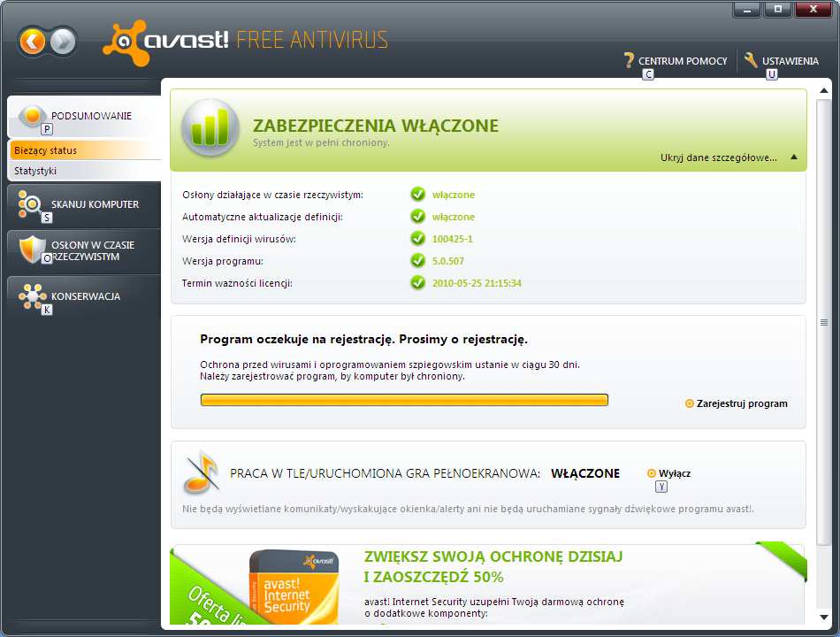Click checkmark next to Termin ważności licencji
840x637 pixels.
418,282
